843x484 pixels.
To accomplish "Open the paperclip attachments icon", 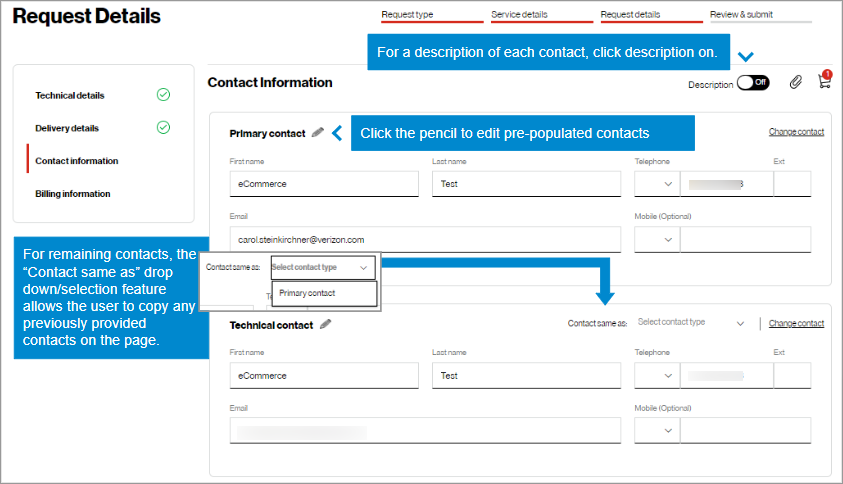I will click(796, 83).
